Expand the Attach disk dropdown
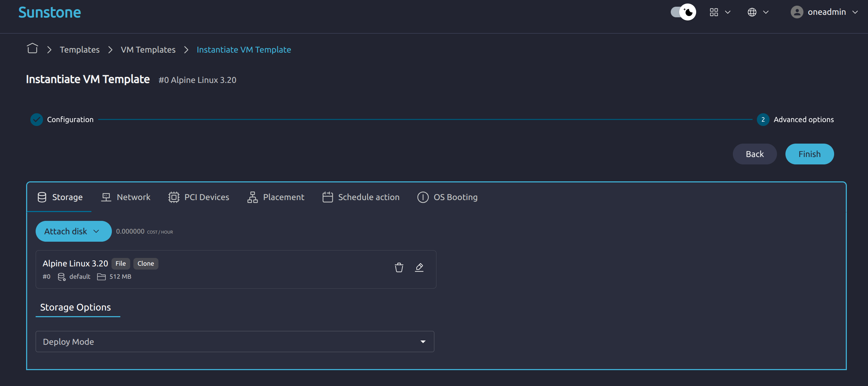The width and height of the screenshot is (868, 386). (73, 231)
